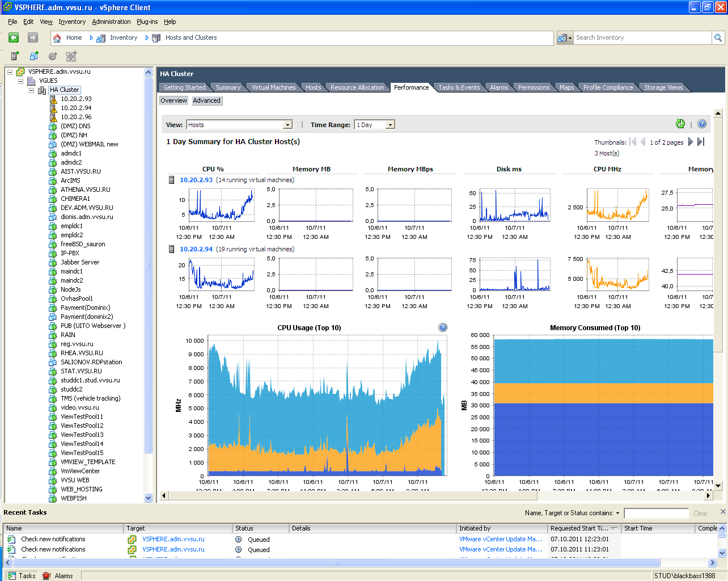This screenshot has width=728, height=581.
Task: Open the search type dropdown
Action: pyautogui.click(x=565, y=38)
